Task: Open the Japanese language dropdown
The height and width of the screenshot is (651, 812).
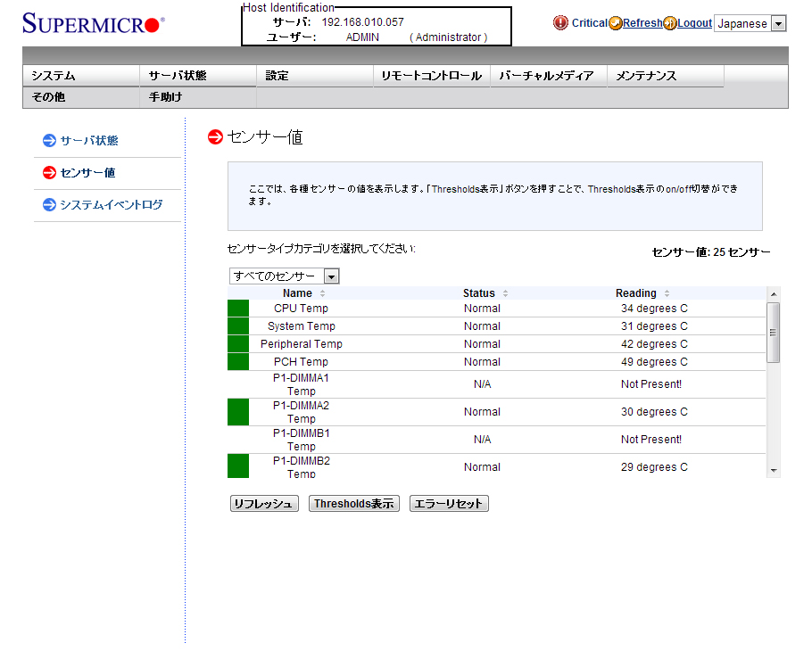Action: (750, 23)
